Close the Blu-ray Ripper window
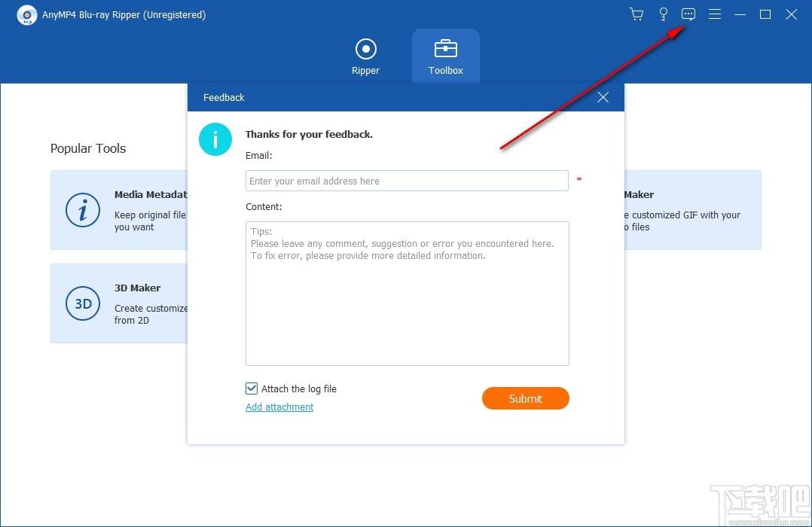 tap(791, 14)
